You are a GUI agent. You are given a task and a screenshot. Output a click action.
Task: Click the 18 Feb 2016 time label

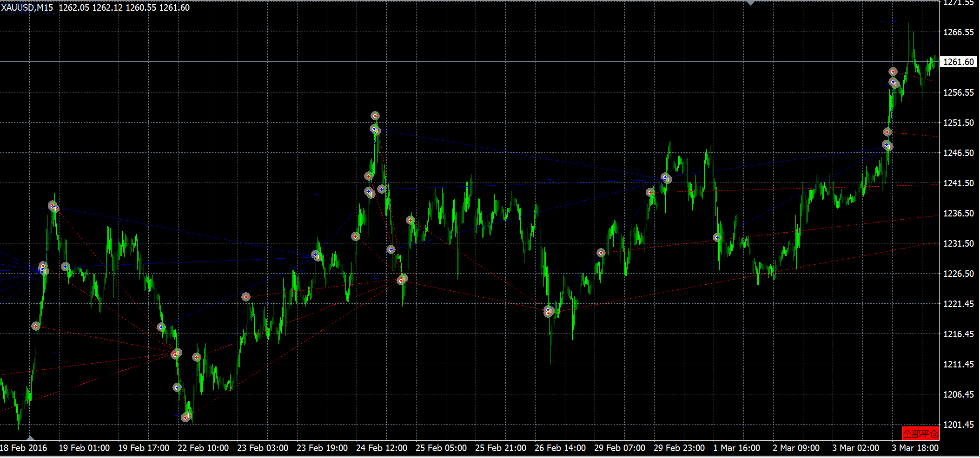(24, 448)
